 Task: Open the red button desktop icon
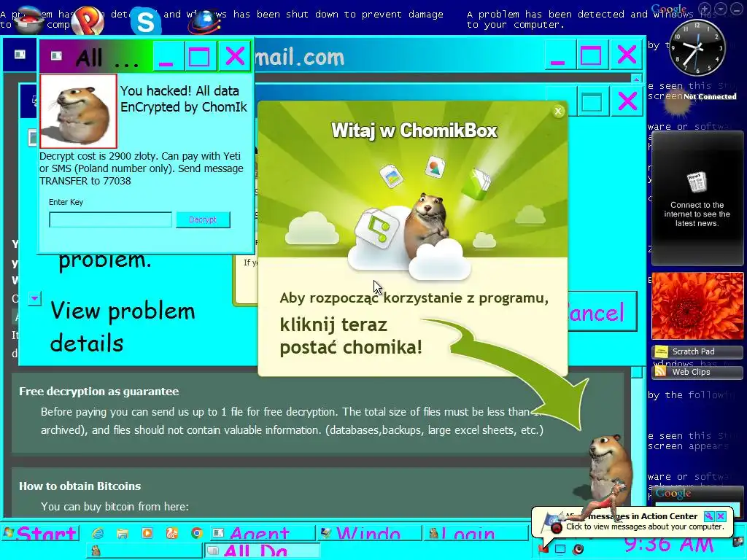coord(28,19)
